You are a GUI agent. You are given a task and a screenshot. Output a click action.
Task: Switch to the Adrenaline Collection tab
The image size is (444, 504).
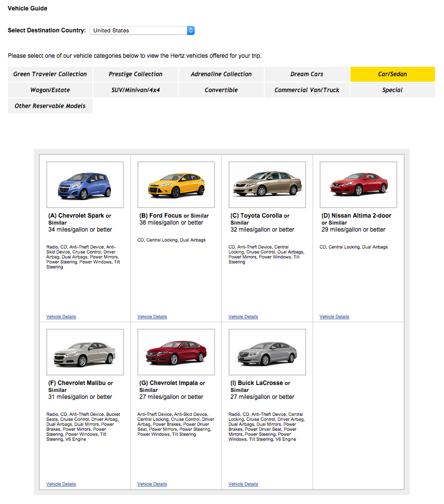(222, 74)
